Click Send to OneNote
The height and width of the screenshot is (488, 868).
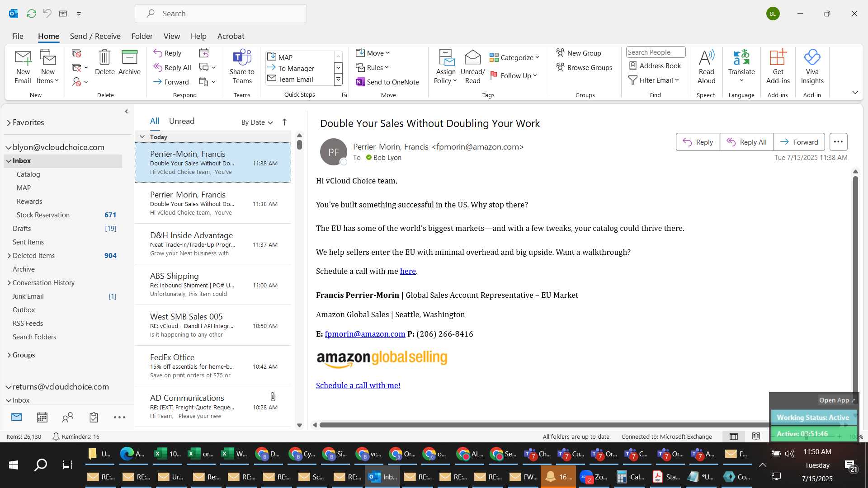(x=387, y=82)
